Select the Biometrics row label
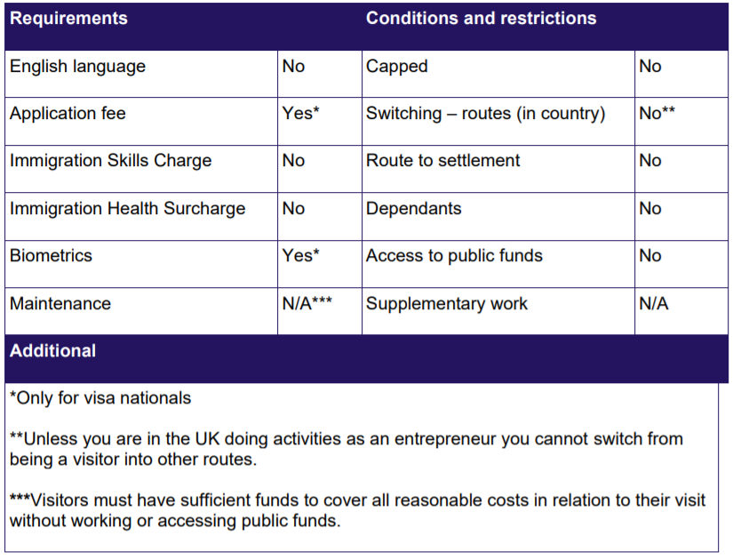733x560 pixels. coord(51,255)
